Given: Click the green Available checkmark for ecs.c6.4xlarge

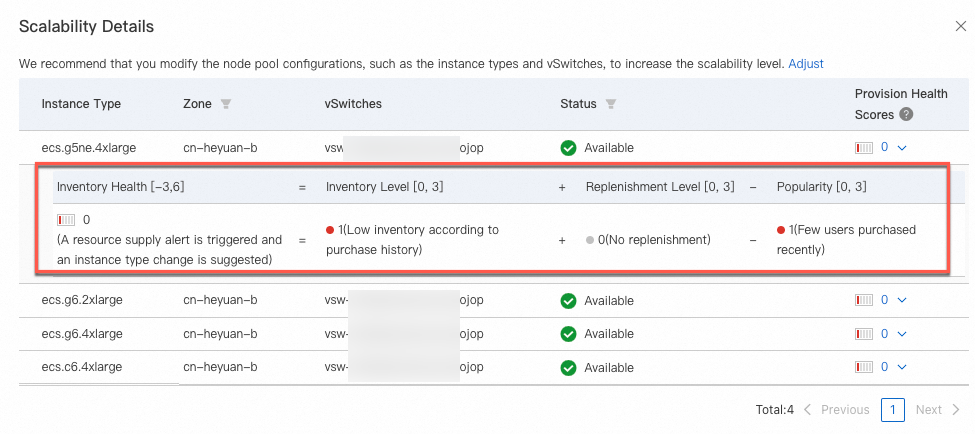Looking at the screenshot, I should [x=568, y=367].
